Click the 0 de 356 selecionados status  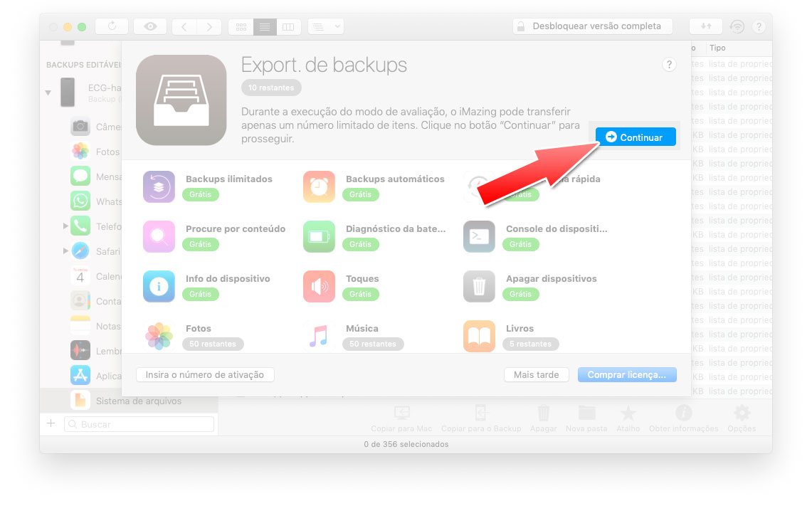point(406,444)
